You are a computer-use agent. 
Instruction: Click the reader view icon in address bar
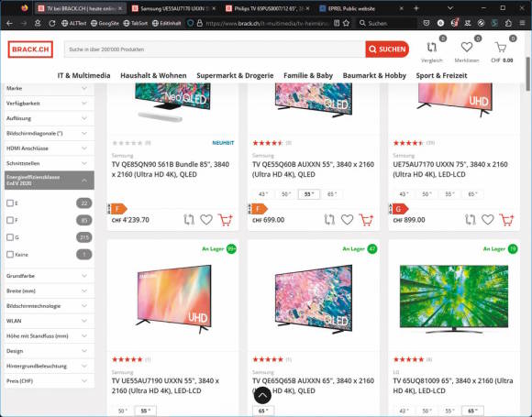(337, 23)
